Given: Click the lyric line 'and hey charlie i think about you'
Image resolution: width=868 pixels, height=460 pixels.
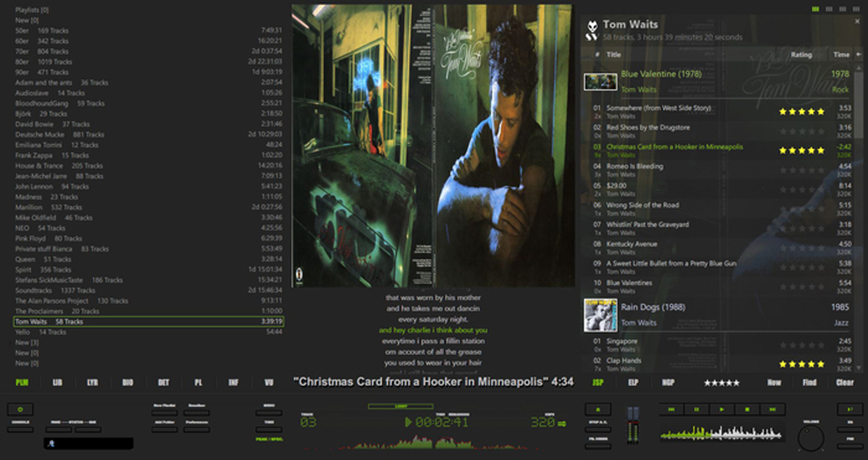Looking at the screenshot, I should (433, 330).
